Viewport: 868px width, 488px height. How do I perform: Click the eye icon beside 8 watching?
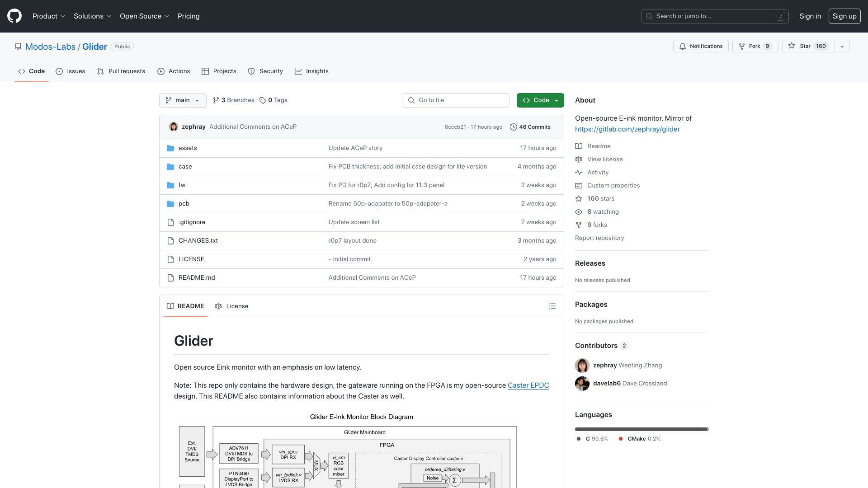579,212
